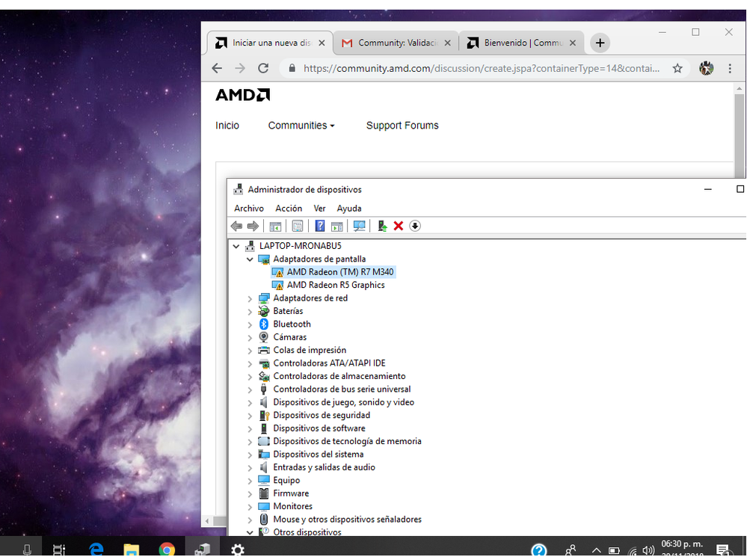Image resolution: width=747 pixels, height=560 pixels.
Task: Reload the AMD community page
Action: pyautogui.click(x=263, y=68)
